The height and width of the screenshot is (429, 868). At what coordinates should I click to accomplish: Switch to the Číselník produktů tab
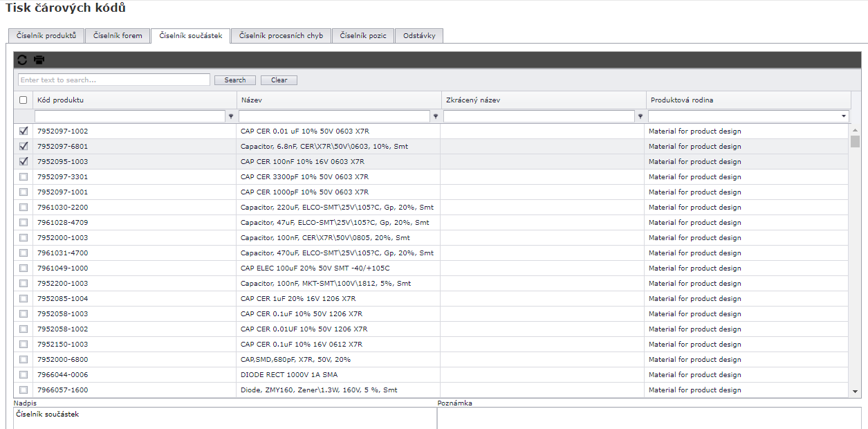46,36
